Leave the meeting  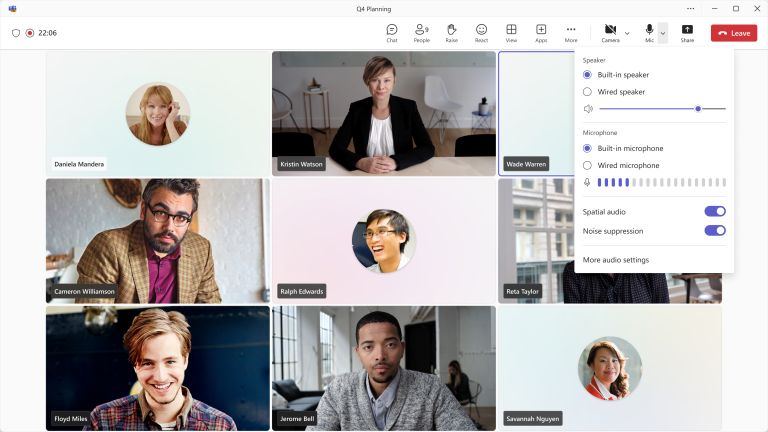coord(734,33)
